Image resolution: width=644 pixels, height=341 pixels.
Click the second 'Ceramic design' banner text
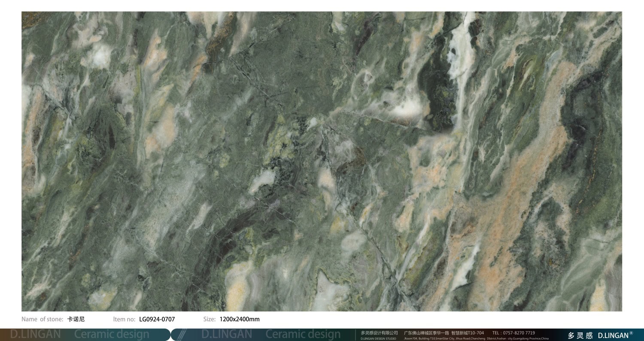coord(303,334)
